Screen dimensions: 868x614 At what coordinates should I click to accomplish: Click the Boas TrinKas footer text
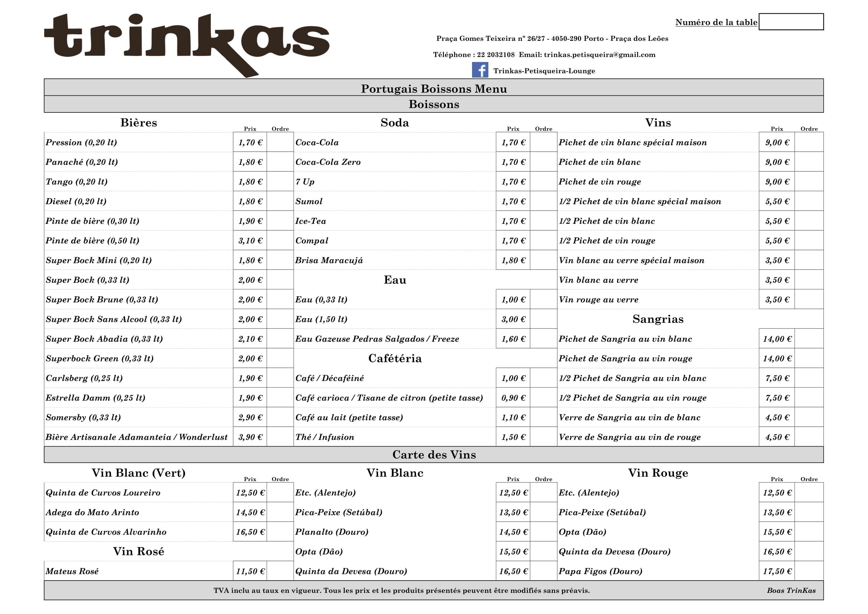pos(791,591)
